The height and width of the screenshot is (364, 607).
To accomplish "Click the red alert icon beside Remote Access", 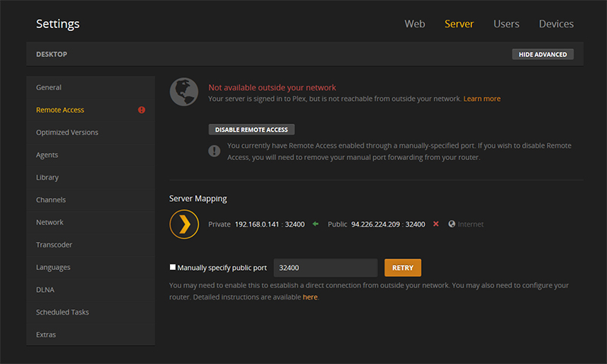I will (142, 110).
